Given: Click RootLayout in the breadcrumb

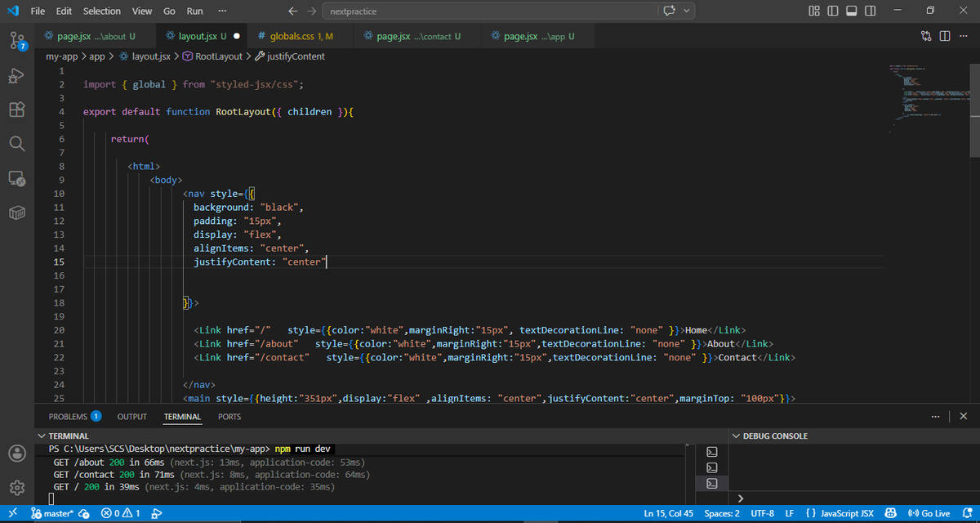Looking at the screenshot, I should click(219, 56).
